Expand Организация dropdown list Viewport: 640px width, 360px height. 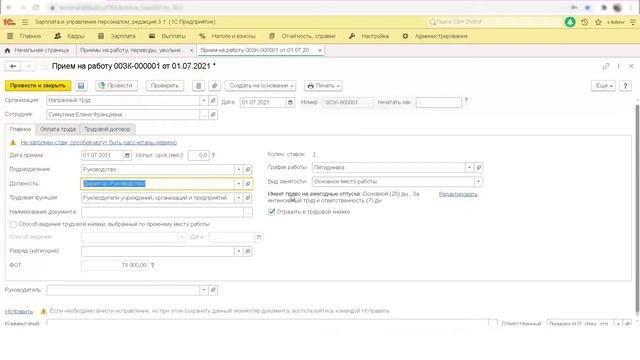click(204, 100)
